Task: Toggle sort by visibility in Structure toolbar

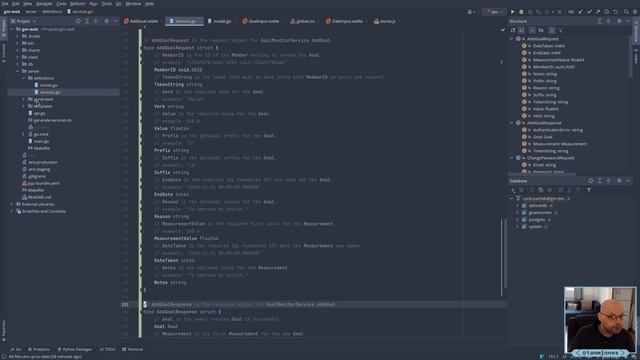Action: 513,30
